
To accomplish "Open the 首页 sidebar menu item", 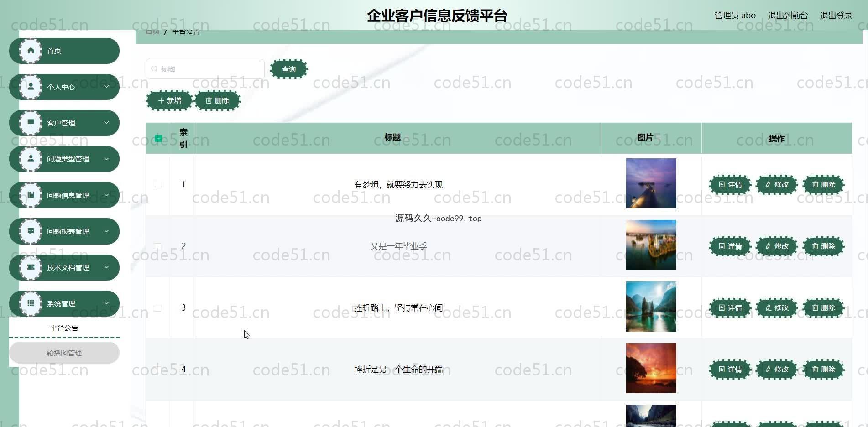I will pyautogui.click(x=64, y=51).
